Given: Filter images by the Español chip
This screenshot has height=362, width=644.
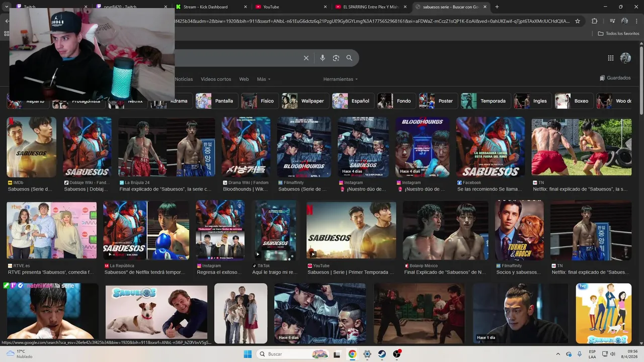Looking at the screenshot, I should click(x=353, y=101).
